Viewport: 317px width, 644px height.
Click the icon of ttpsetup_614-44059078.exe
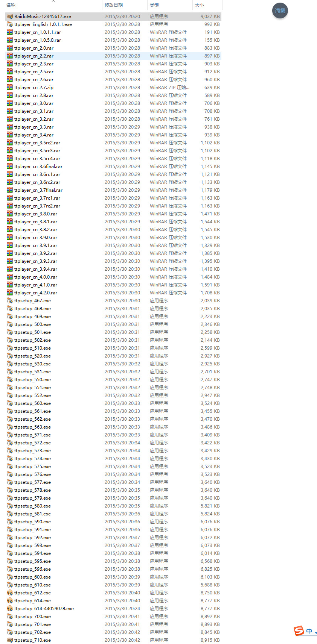(10, 609)
